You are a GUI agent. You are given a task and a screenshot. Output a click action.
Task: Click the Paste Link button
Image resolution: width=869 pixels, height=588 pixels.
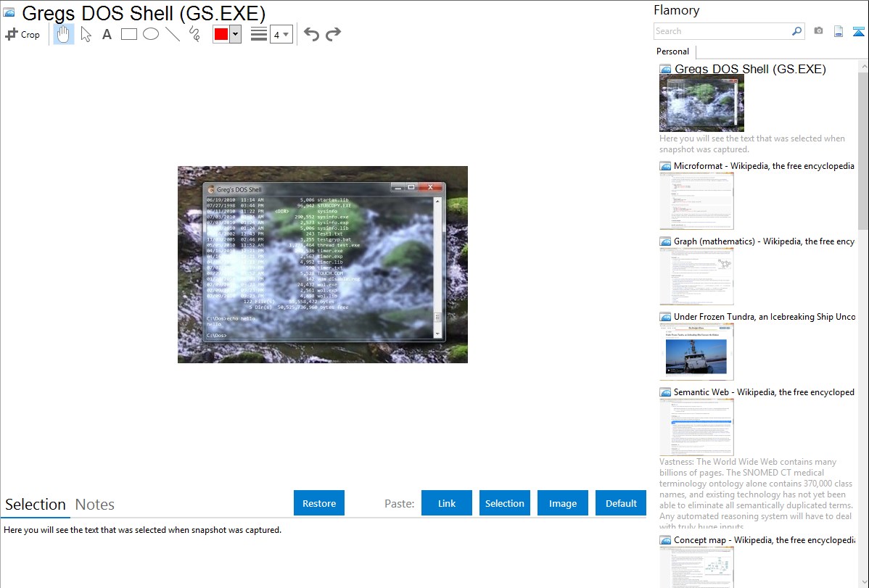pyautogui.click(x=447, y=503)
